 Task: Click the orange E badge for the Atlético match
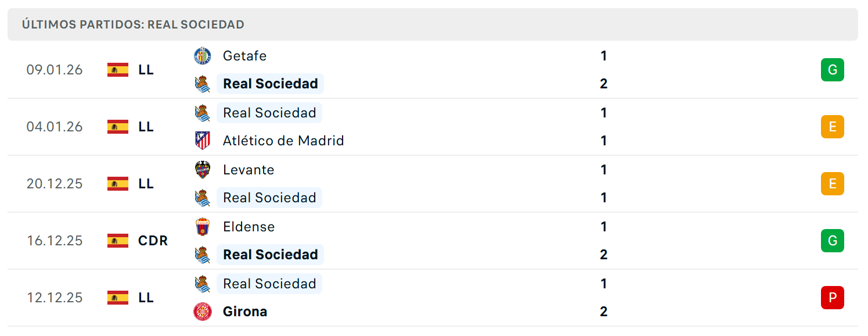[832, 127]
